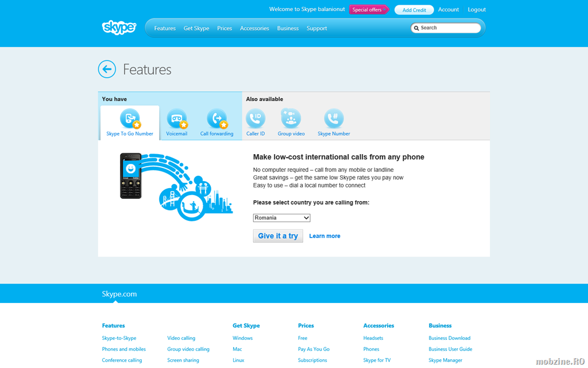
Task: Open the footer Get Skype heading link
Action: point(246,325)
